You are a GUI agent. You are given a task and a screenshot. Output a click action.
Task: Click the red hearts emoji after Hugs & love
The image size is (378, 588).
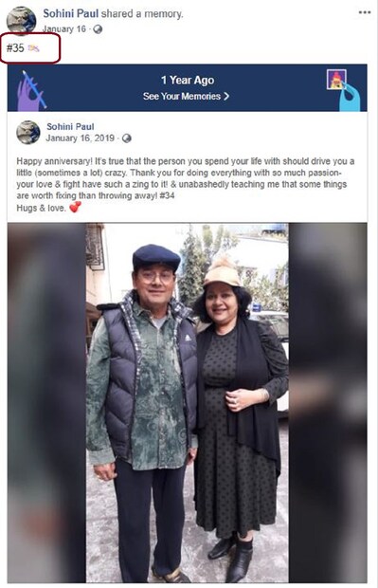pos(75,207)
